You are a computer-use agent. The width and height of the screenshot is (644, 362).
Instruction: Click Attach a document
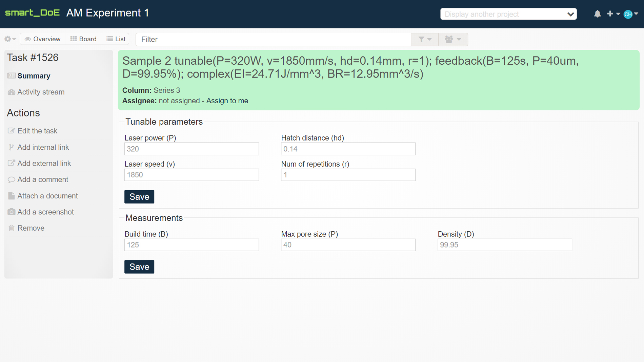[47, 196]
